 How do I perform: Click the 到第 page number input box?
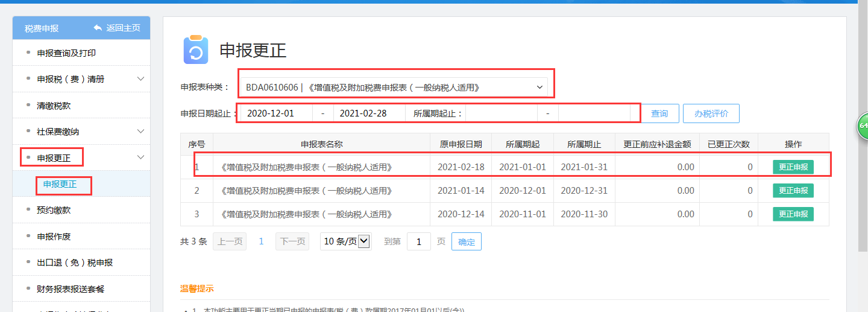pos(418,242)
